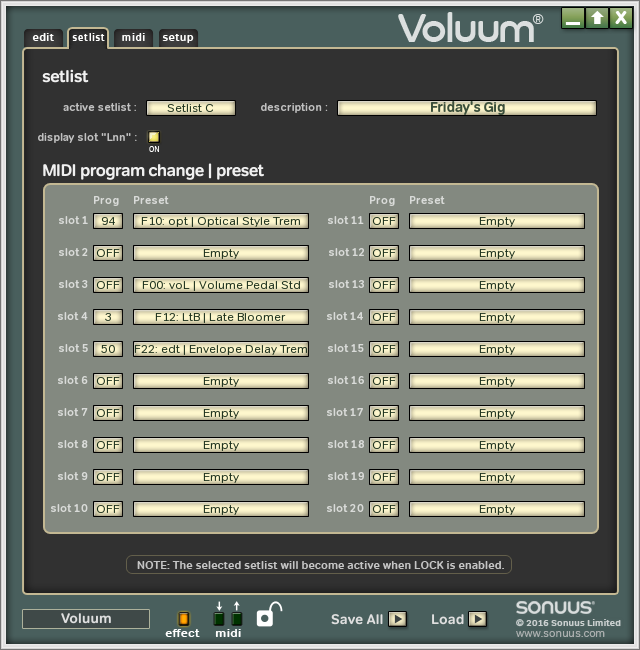This screenshot has width=640, height=650.
Task: Select the setlist tab
Action: pyautogui.click(x=88, y=38)
